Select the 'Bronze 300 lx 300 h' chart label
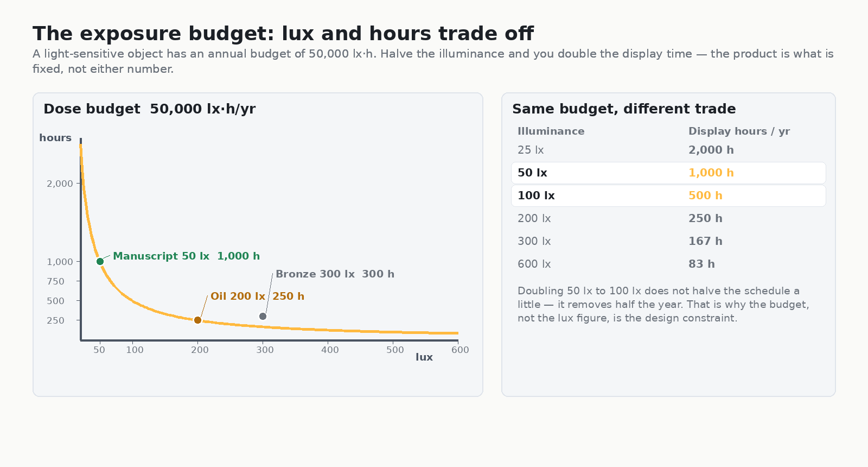This screenshot has width=868, height=467. [x=335, y=274]
